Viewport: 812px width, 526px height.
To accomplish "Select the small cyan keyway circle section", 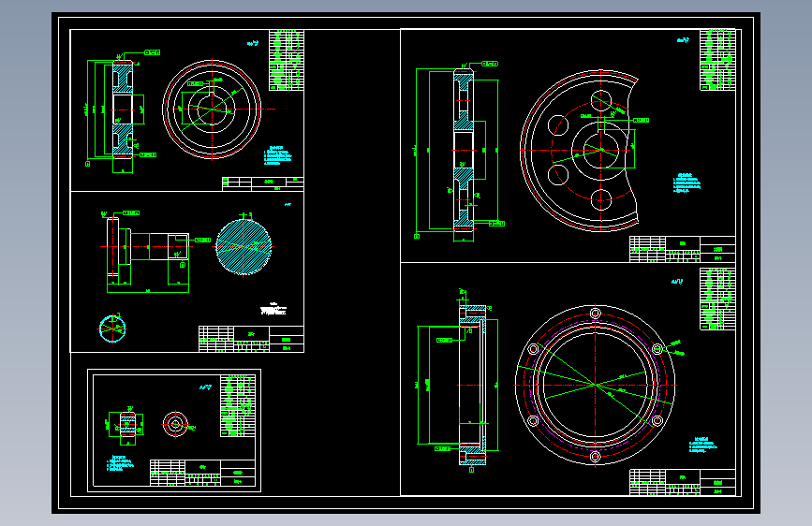I will 112,329.
